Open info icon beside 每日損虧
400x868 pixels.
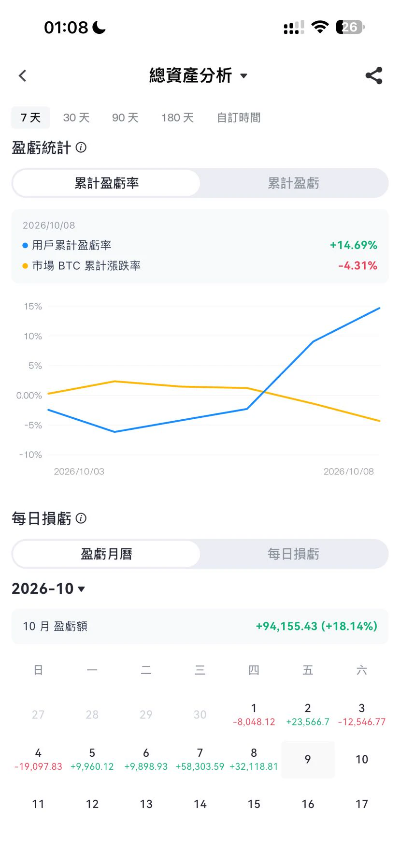[x=81, y=518]
